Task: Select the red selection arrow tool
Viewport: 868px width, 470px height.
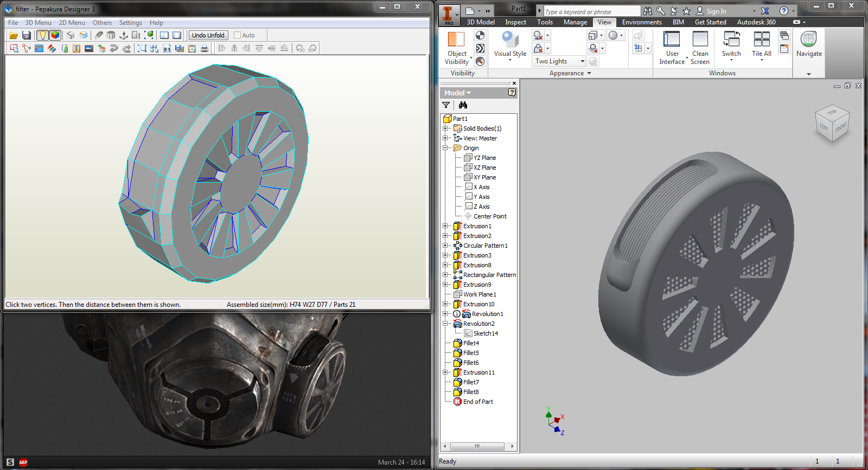Action: 14,48
